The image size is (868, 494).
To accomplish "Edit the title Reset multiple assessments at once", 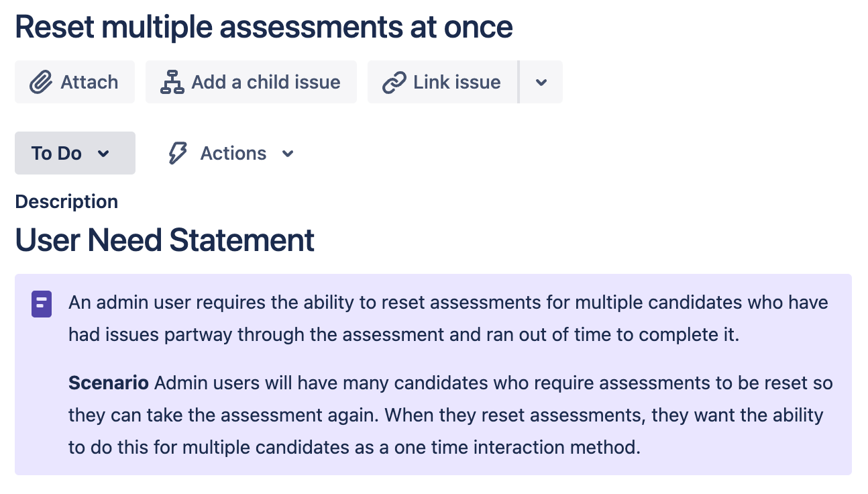I will (264, 27).
